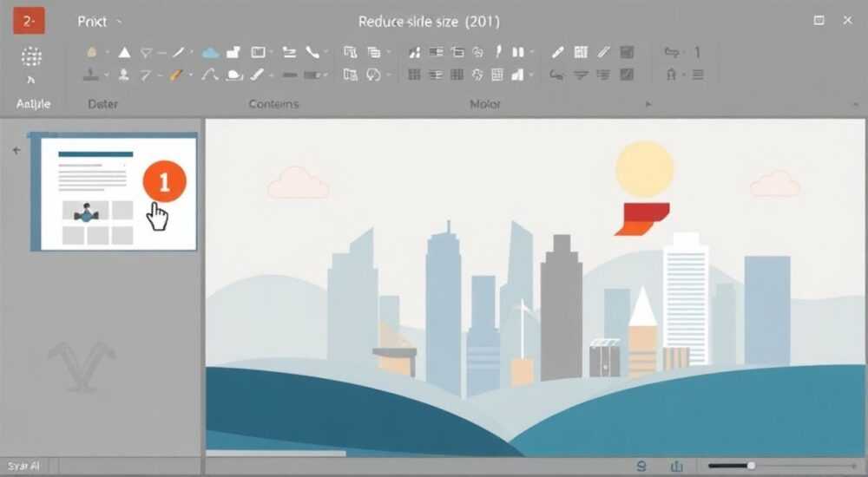Open the dropdown arrow beside the pause bars
Viewport: 868px width, 477px height.
pos(532,53)
